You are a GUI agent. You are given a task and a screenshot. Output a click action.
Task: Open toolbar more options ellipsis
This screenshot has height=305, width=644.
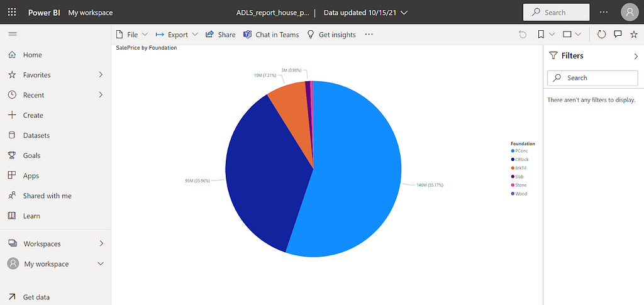pyautogui.click(x=369, y=35)
